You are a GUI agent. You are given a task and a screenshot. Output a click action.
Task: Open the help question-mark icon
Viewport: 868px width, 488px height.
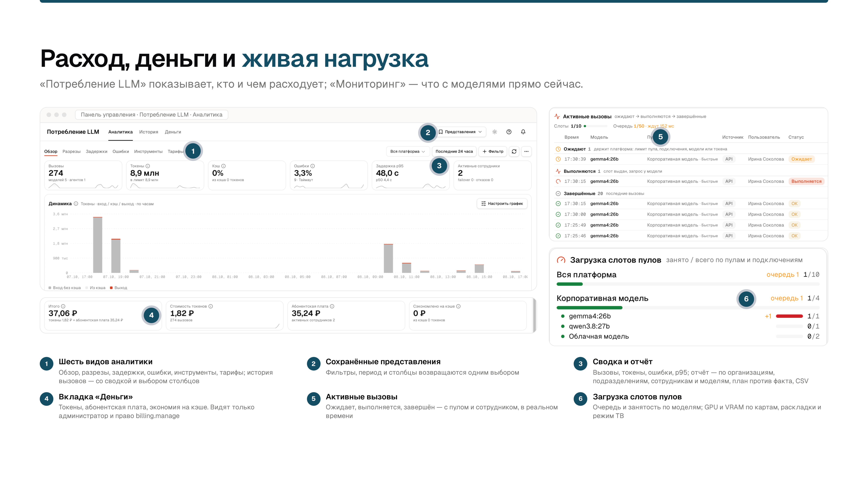pyautogui.click(x=509, y=132)
